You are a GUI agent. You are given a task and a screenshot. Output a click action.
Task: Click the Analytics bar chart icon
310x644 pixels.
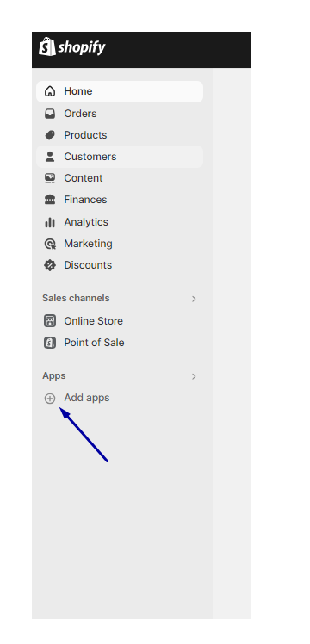pyautogui.click(x=50, y=222)
